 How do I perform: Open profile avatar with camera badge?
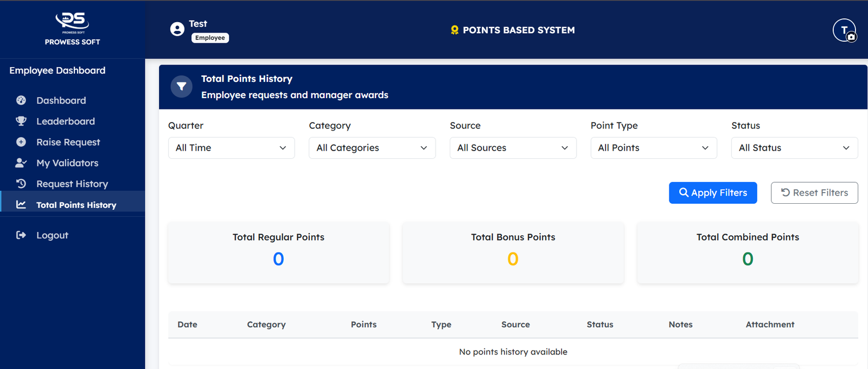844,30
